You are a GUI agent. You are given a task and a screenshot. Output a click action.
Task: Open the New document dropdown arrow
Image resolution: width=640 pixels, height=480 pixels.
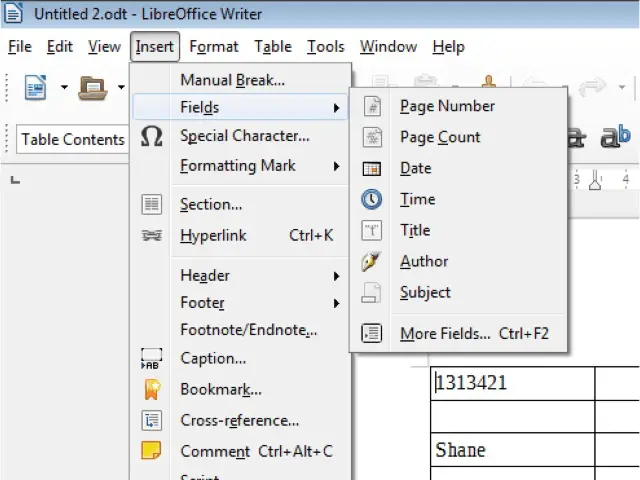[x=64, y=87]
